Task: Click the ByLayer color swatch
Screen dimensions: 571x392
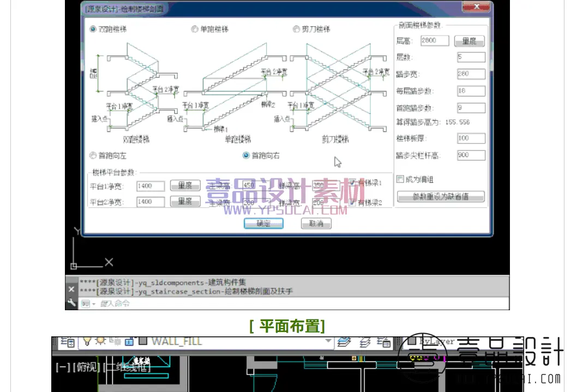Action: 412,341
